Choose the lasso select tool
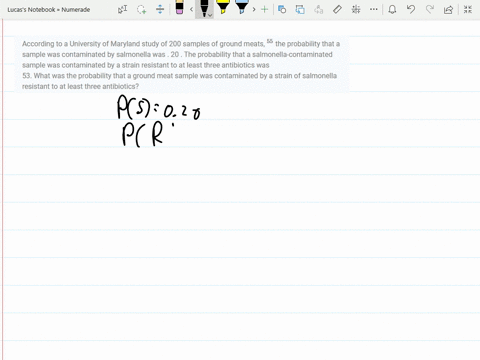 point(141,9)
